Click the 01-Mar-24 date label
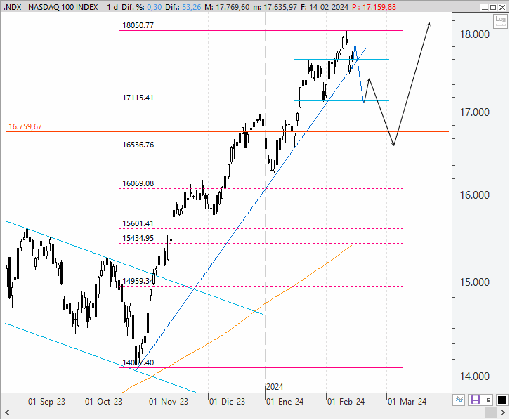The image size is (510, 420). pos(407,402)
